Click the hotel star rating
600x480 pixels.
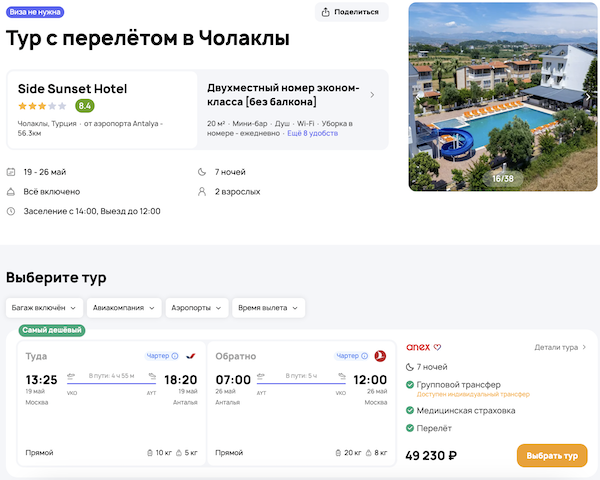point(42,106)
